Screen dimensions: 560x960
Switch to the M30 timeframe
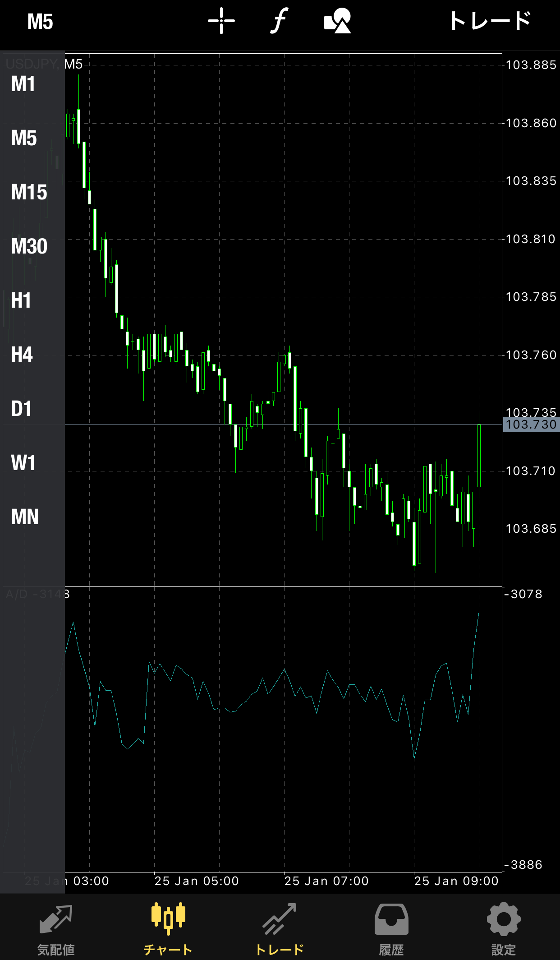(29, 246)
